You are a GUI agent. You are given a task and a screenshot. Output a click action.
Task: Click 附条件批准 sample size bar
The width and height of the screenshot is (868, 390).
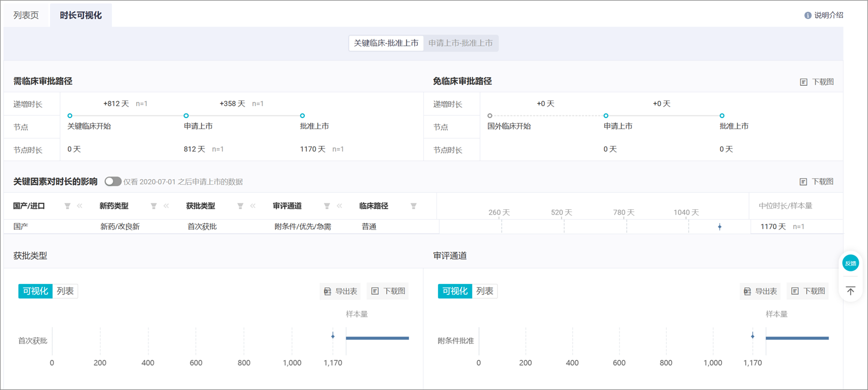798,338
